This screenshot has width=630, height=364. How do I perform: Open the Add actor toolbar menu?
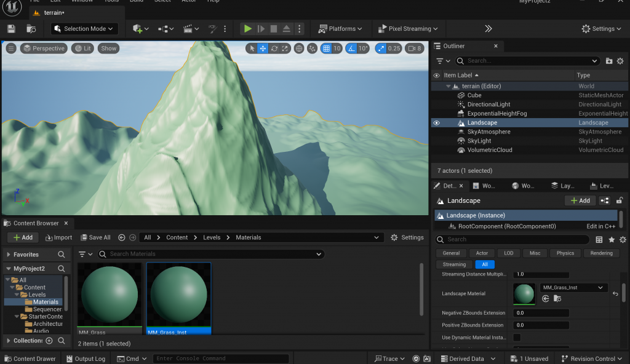coord(140,28)
